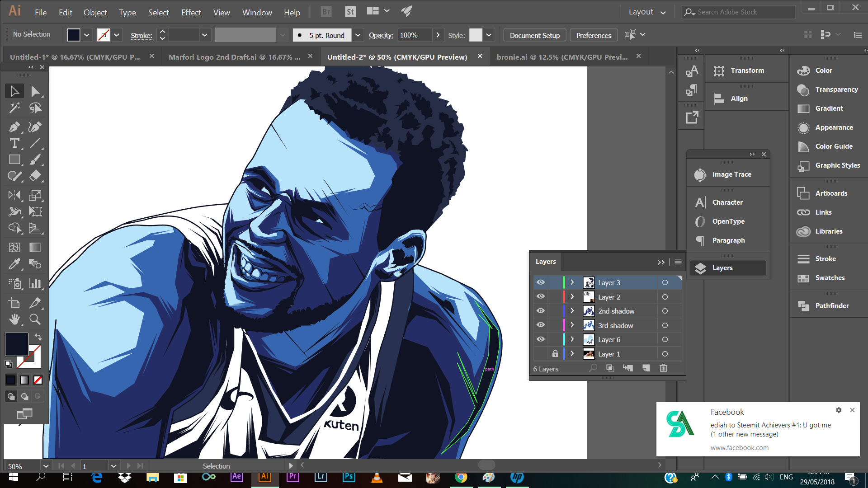Open the Transform panel
868x488 pixels.
click(745, 70)
